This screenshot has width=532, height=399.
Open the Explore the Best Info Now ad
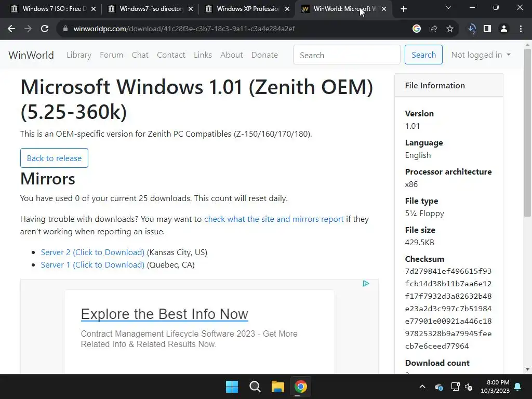pos(165,314)
